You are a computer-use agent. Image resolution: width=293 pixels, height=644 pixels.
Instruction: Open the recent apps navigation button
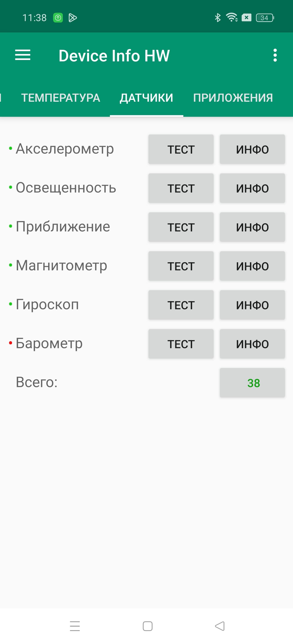tap(75, 626)
